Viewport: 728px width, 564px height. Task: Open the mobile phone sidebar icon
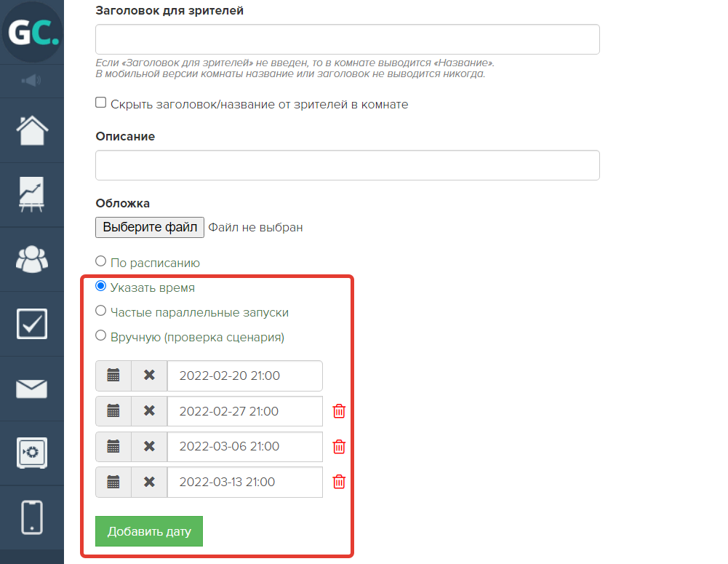tap(32, 517)
